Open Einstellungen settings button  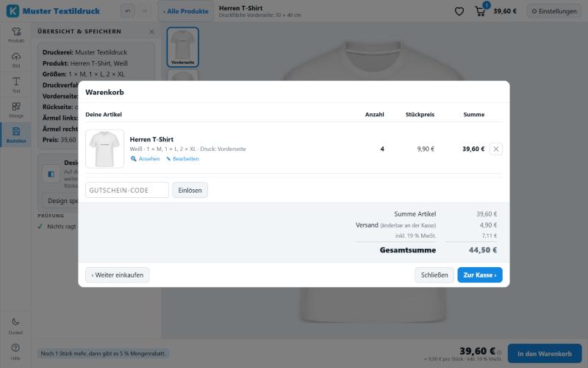coord(554,11)
